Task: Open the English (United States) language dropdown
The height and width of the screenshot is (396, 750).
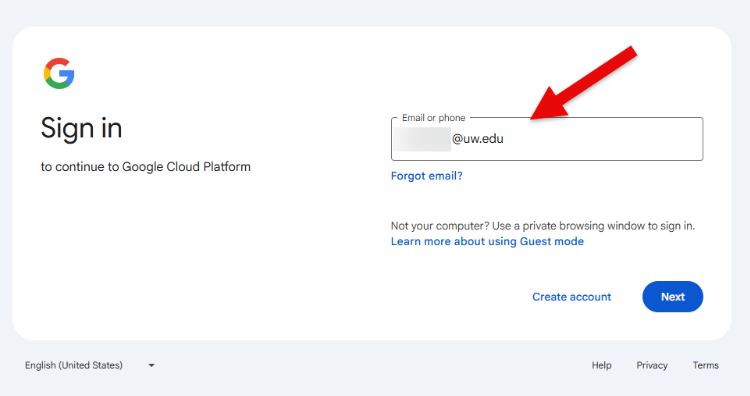Action: (90, 365)
